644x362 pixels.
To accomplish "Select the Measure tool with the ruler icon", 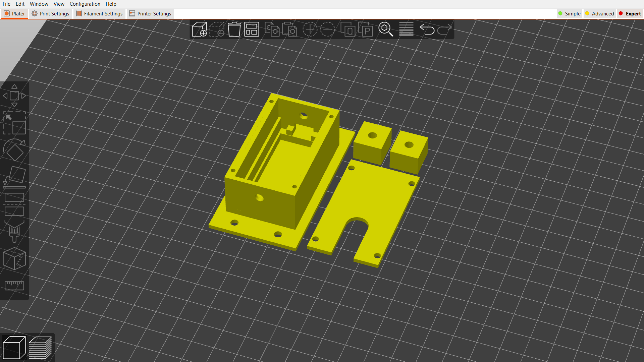I will click(14, 285).
